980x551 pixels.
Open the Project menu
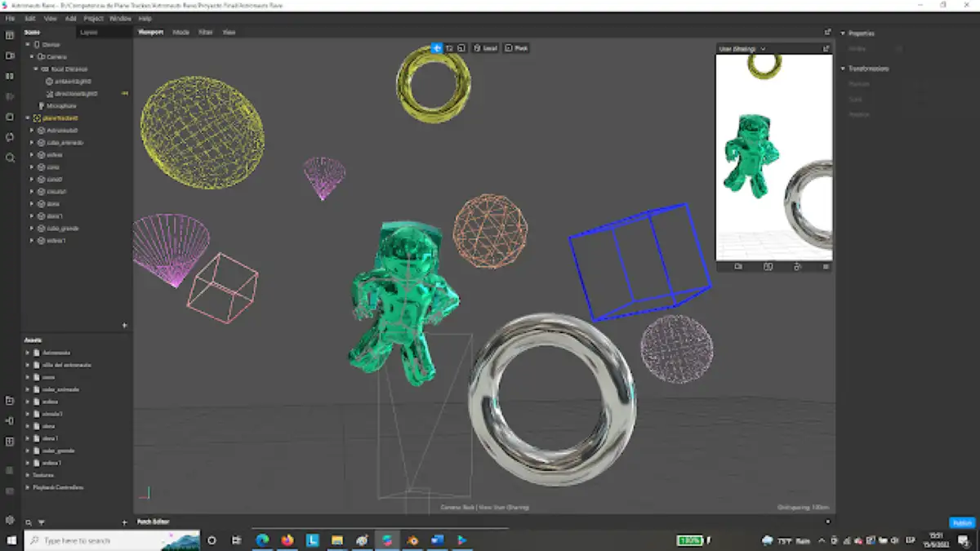tap(93, 18)
